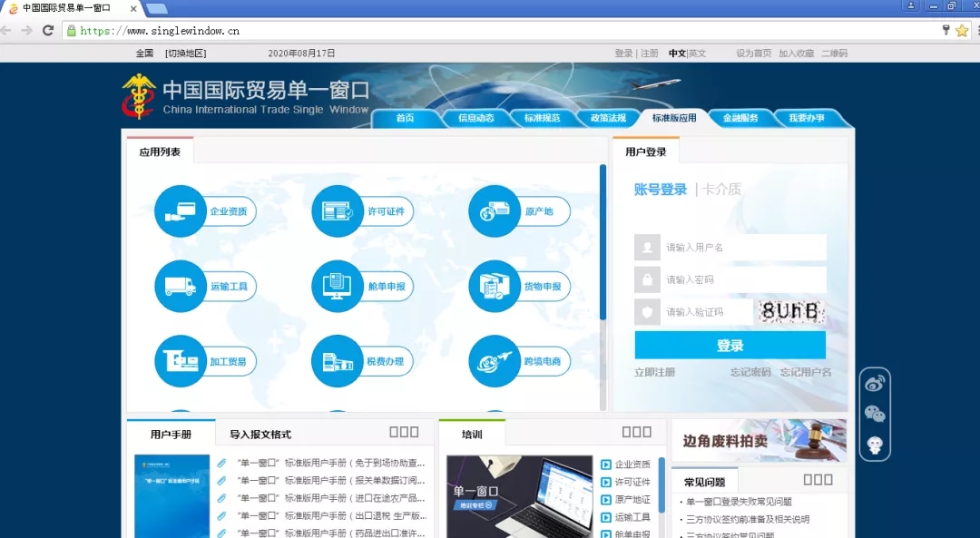Click the 切换地区 region switcher
The height and width of the screenshot is (538, 980).
186,54
